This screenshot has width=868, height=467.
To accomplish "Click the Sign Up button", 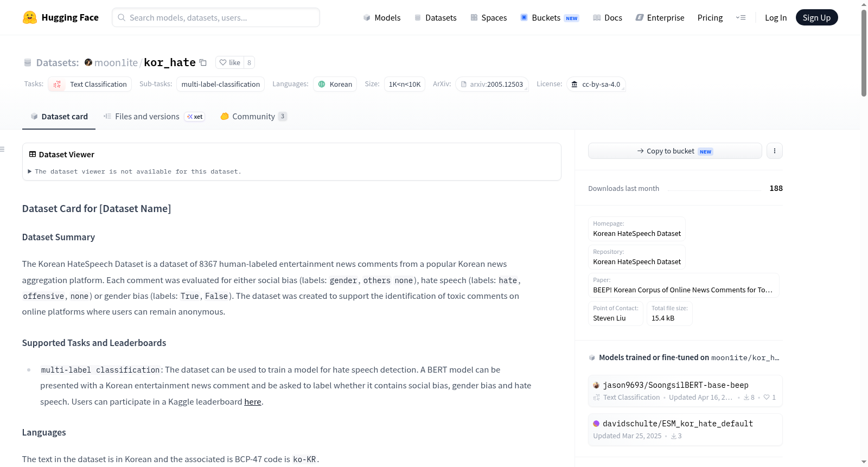I will tap(816, 17).
